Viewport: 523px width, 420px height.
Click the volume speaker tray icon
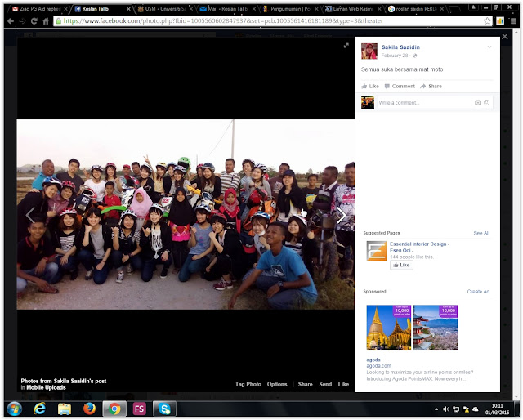[446, 409]
